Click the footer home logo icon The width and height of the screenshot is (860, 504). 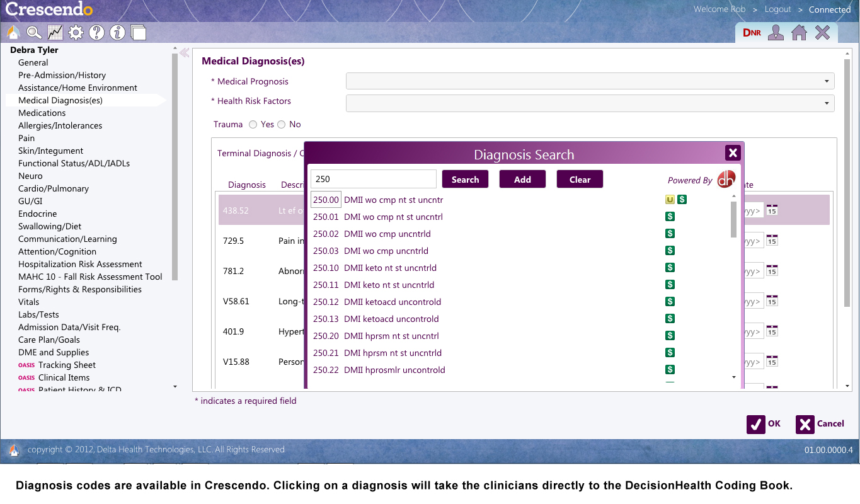(x=13, y=450)
